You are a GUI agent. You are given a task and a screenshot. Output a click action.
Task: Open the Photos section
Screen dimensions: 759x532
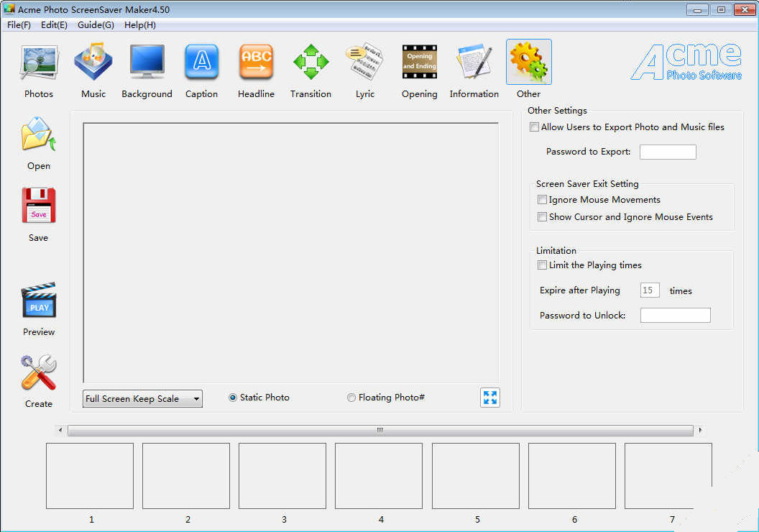(39, 63)
